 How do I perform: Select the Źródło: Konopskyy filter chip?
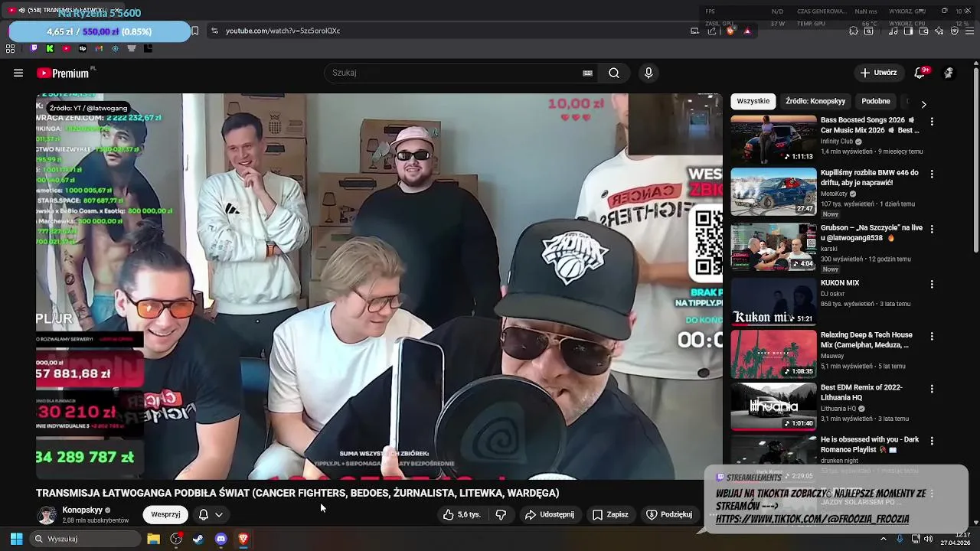click(x=815, y=101)
